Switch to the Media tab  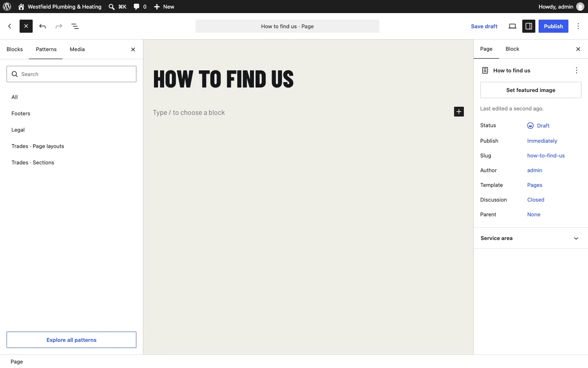[77, 49]
